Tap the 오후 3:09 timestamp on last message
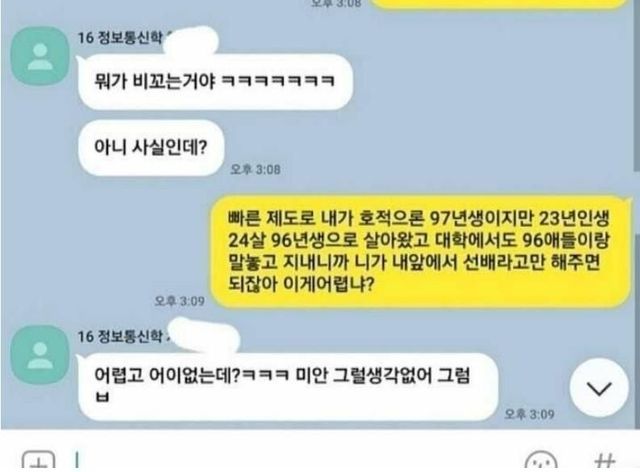The image size is (640, 472). 529,414
